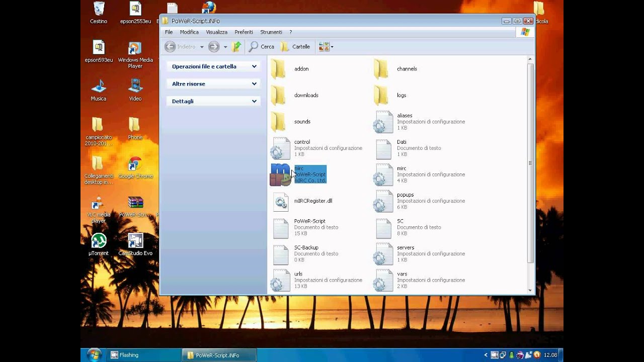Click the file list up scroll arrow
The image size is (644, 362).
click(x=530, y=59)
